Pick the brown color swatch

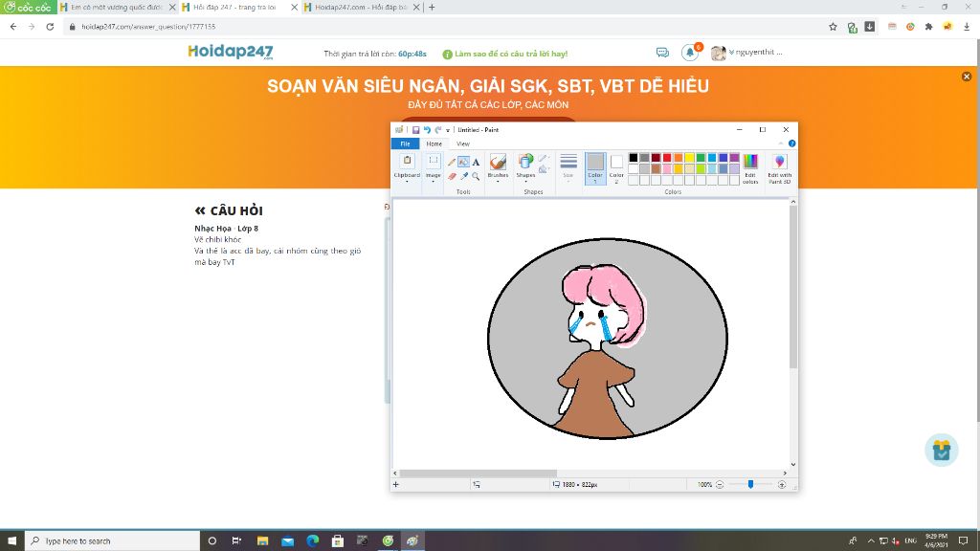coord(656,168)
